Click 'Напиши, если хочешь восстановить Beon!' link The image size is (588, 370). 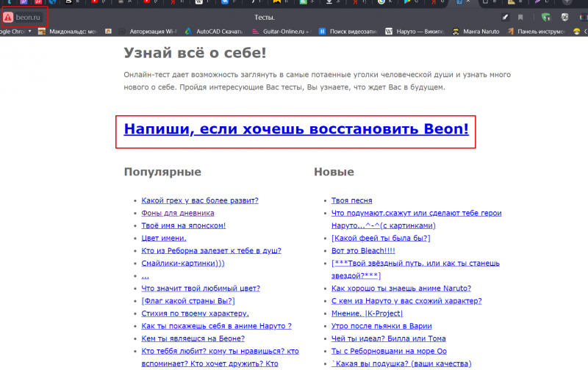point(296,128)
